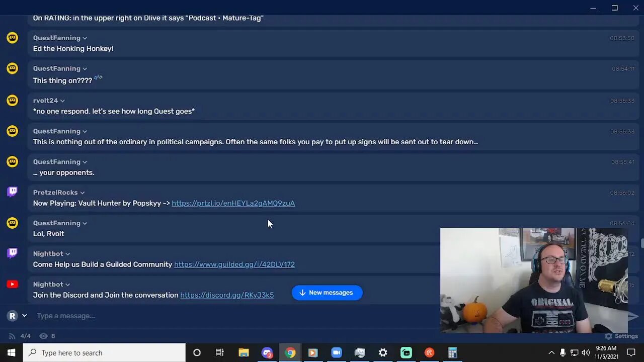
Task: Expand QuestFanning menu above "nothing out of the ordinary"
Action: [85, 131]
